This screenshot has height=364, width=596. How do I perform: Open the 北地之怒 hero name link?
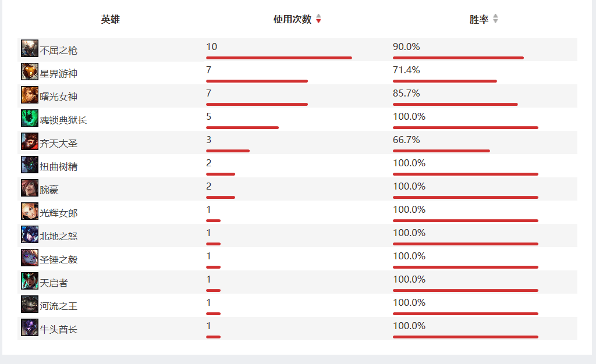(59, 237)
